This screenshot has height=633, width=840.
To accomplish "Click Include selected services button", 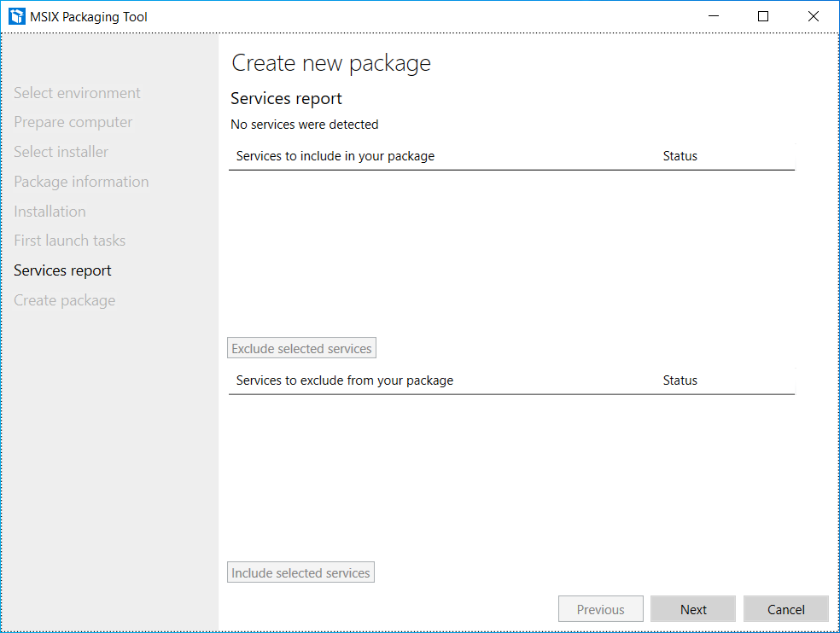I will pos(300,572).
